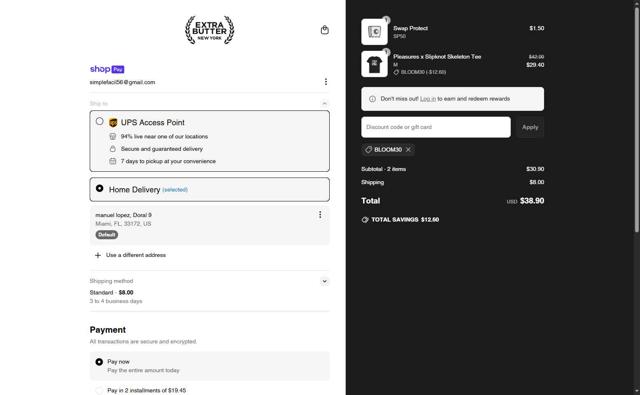Click the info icon in rewards notice
The height and width of the screenshot is (395, 640).
tap(372, 99)
